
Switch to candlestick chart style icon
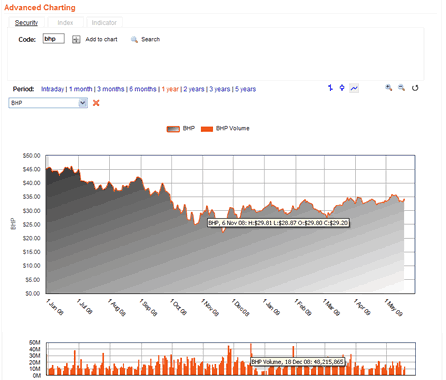342,88
